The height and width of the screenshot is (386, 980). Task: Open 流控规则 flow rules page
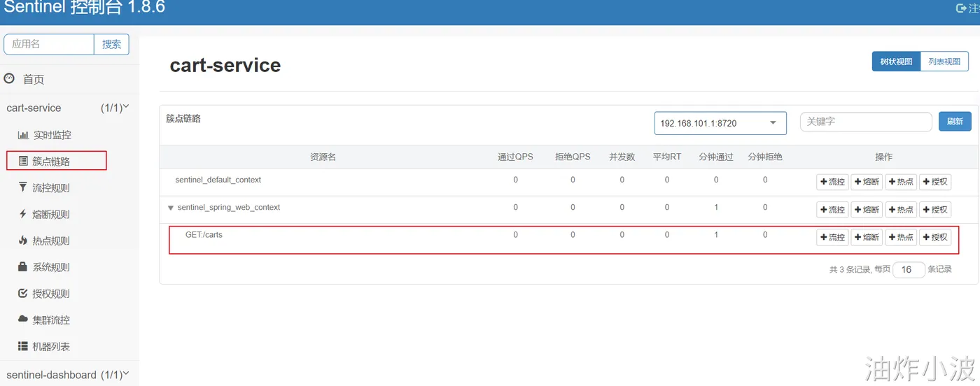(x=51, y=188)
